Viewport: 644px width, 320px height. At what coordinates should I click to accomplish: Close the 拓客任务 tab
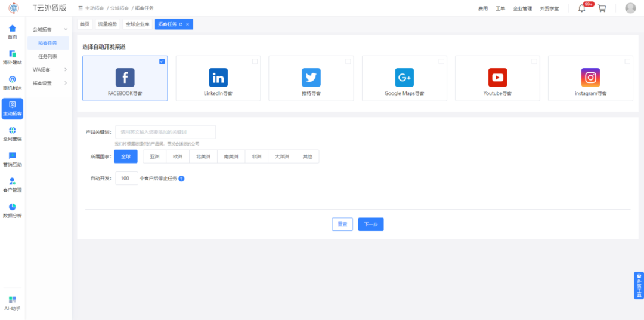click(x=188, y=24)
